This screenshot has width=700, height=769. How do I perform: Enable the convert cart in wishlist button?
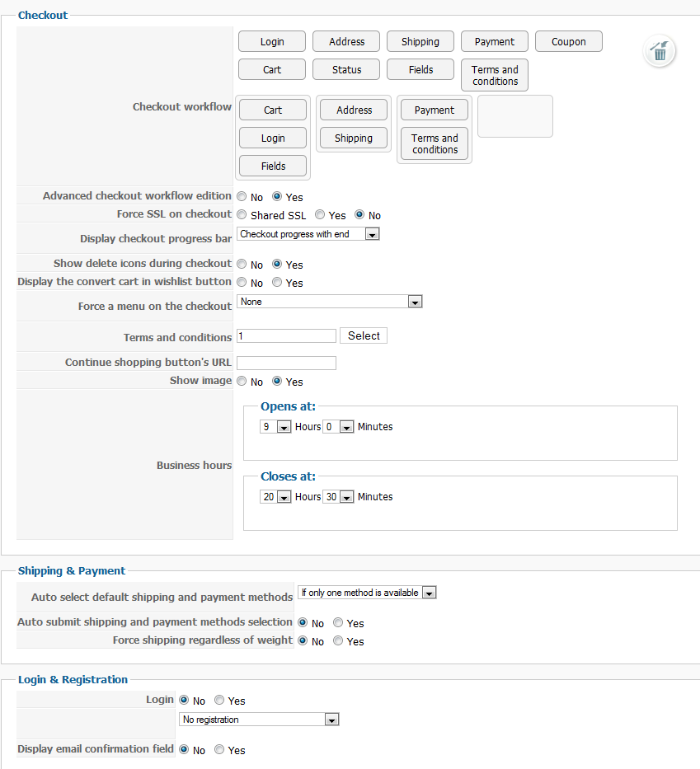pos(277,283)
